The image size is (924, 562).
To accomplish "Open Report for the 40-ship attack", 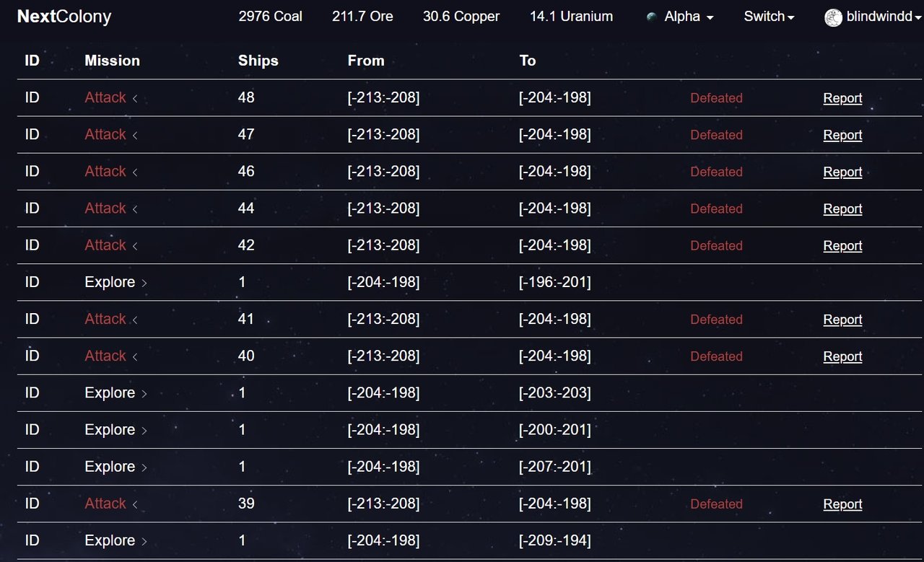I will pos(842,356).
